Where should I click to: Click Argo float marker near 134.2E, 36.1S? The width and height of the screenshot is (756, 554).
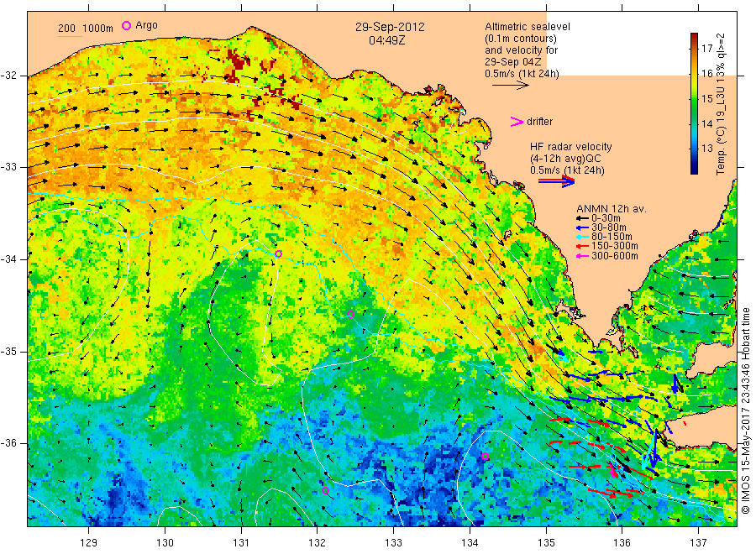point(485,456)
